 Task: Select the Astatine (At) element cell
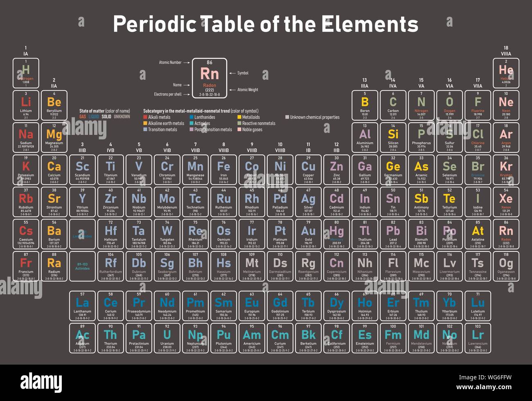[x=478, y=234]
